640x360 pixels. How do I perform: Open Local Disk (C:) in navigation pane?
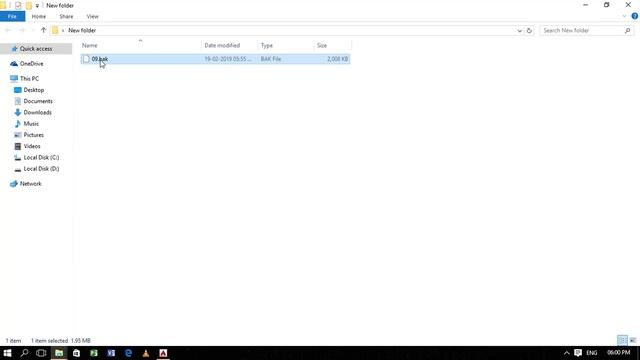point(41,157)
